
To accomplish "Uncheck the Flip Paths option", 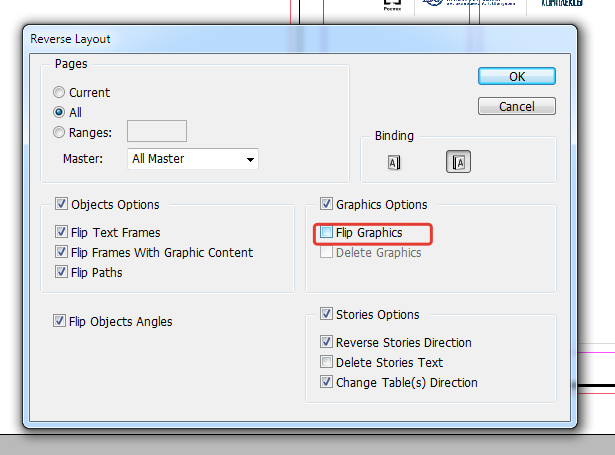I will point(61,272).
